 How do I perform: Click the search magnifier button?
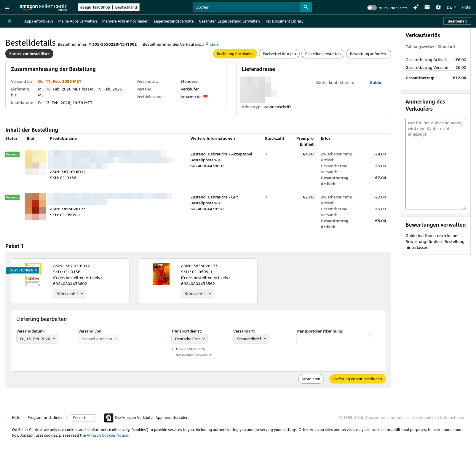coord(306,7)
